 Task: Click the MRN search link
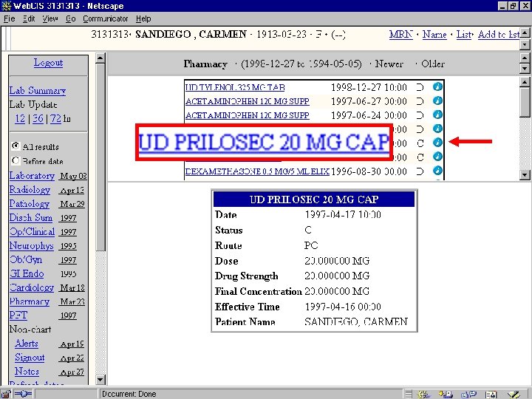[x=401, y=34]
